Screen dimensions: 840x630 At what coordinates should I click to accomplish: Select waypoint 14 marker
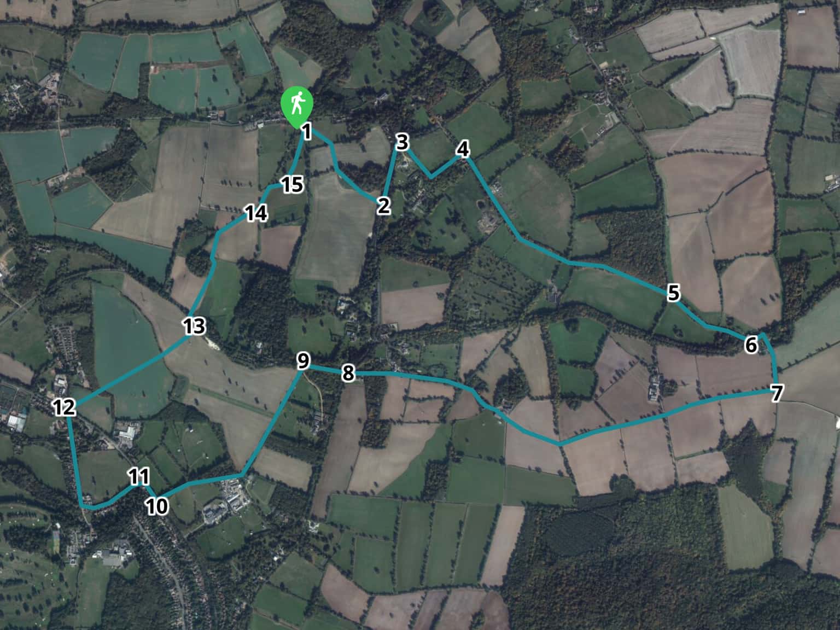pyautogui.click(x=256, y=213)
